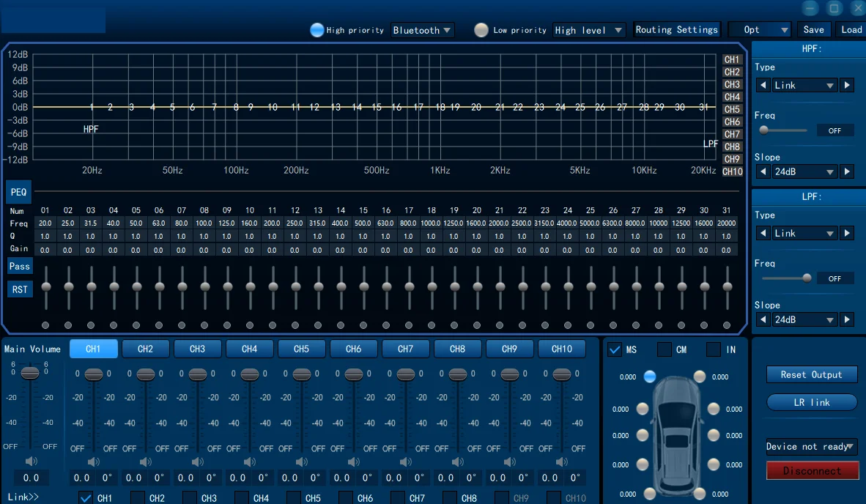This screenshot has width=866, height=504.
Task: Switch to the CH3 channel tab
Action: pyautogui.click(x=198, y=349)
